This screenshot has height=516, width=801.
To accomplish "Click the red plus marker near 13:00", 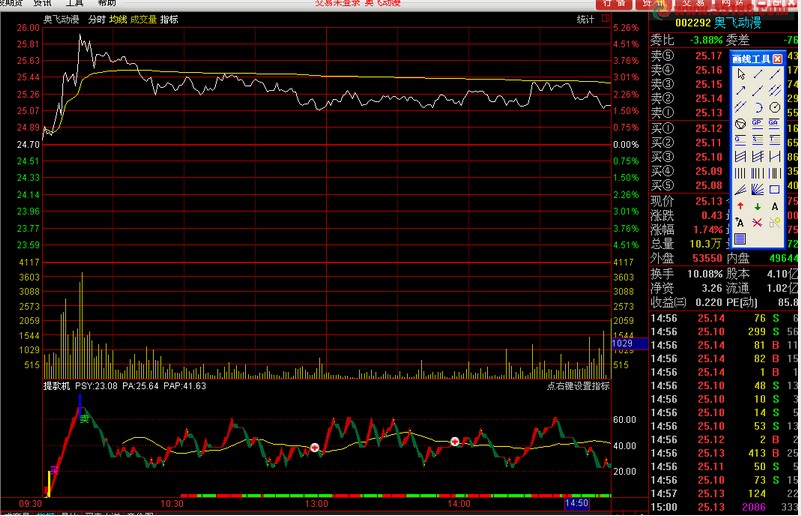I will (x=315, y=448).
